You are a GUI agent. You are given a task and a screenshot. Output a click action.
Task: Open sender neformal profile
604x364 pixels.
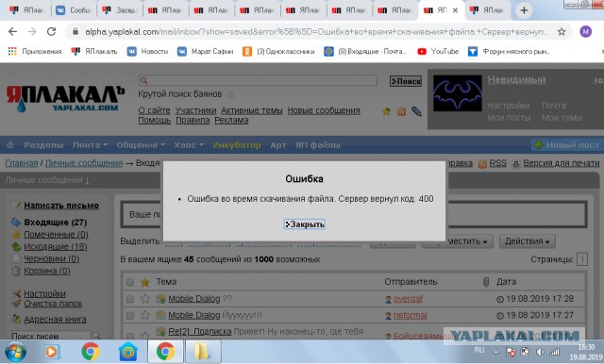click(x=410, y=316)
